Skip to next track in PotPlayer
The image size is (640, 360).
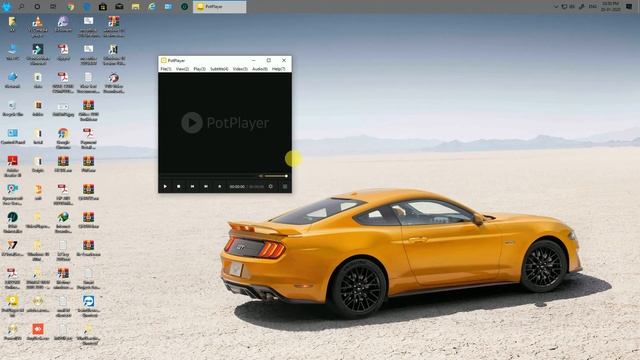click(206, 187)
